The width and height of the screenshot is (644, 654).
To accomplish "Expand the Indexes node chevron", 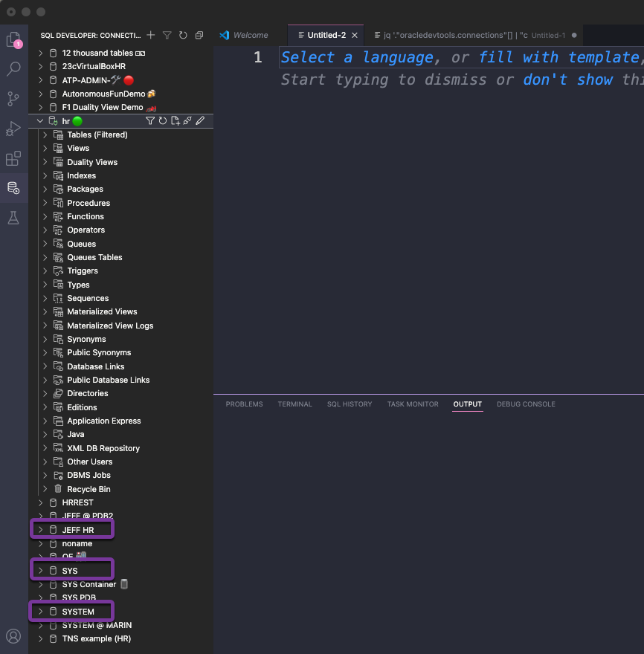I will tap(45, 175).
